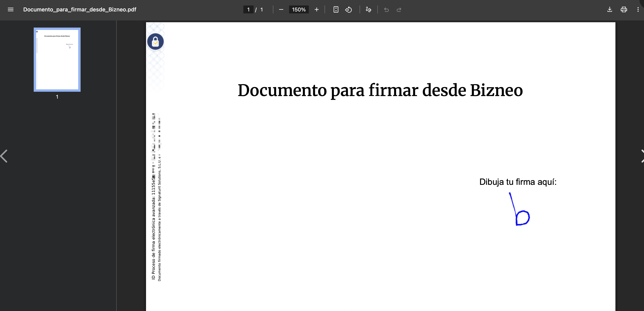644x311 pixels.
Task: Open the three-dot more actions menu
Action: tap(638, 9)
